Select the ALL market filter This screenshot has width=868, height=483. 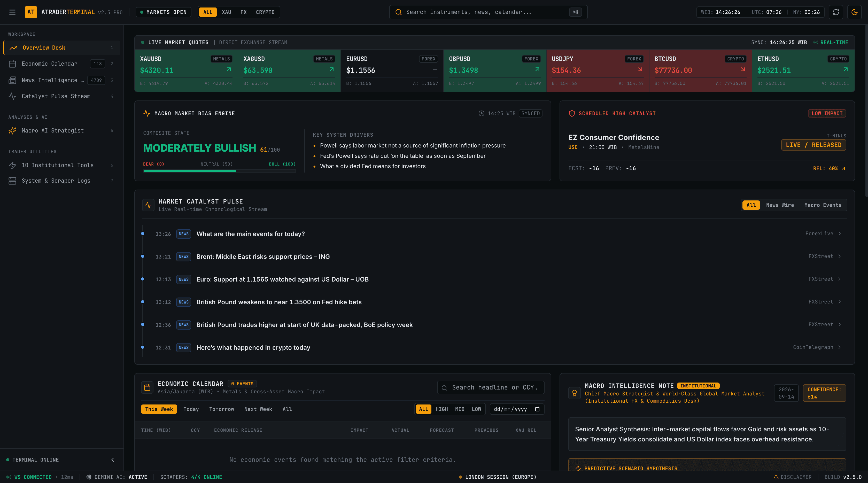coord(208,12)
